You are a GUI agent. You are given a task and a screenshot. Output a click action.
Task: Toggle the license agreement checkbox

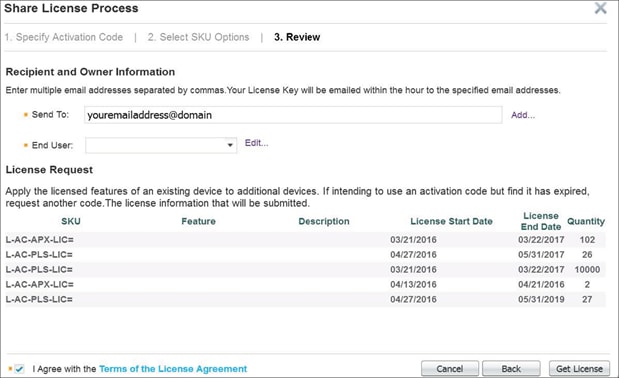click(x=19, y=369)
